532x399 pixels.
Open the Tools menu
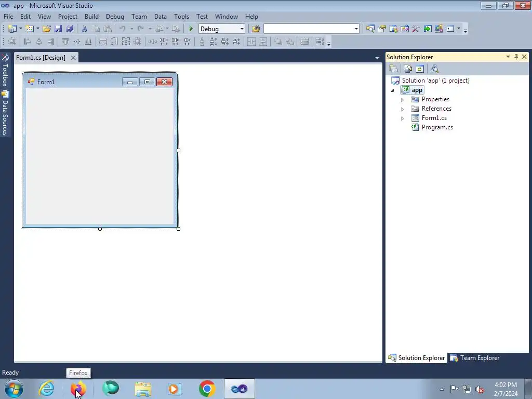[x=181, y=16]
